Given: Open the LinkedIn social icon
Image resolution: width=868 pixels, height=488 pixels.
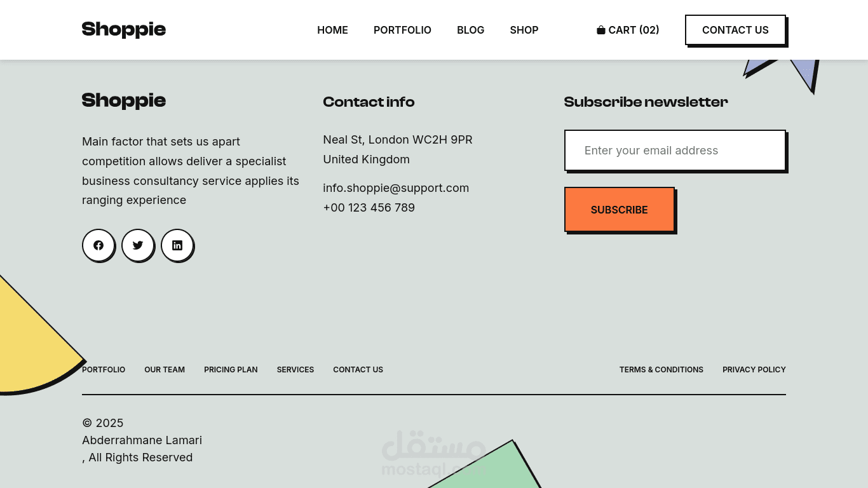Looking at the screenshot, I should [177, 245].
